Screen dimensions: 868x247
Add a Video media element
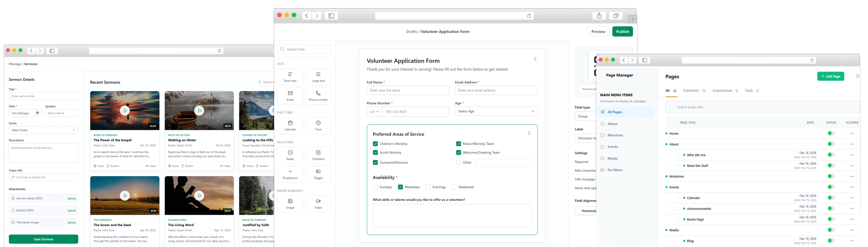coord(318,204)
